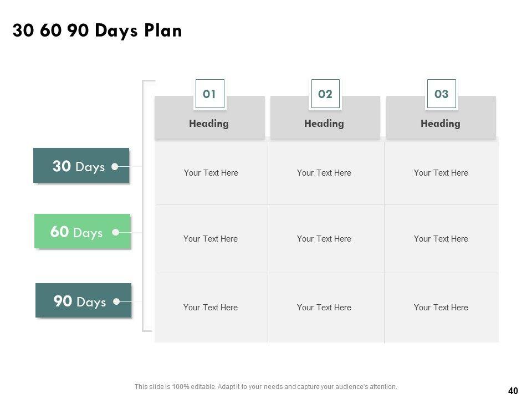
Task: Select the 02 number box
Action: pyautogui.click(x=325, y=94)
